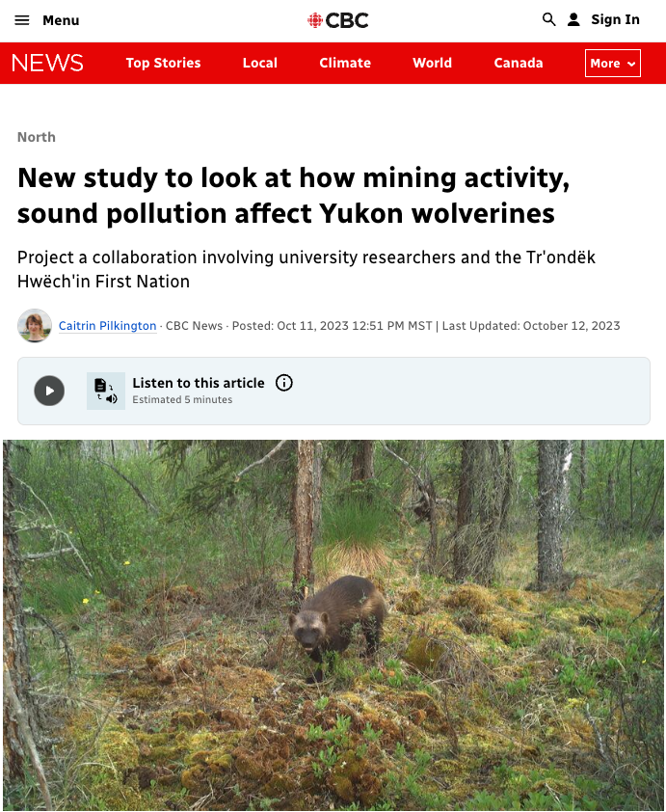Image resolution: width=666 pixels, height=812 pixels.
Task: Click the user profile icon
Action: tap(573, 19)
